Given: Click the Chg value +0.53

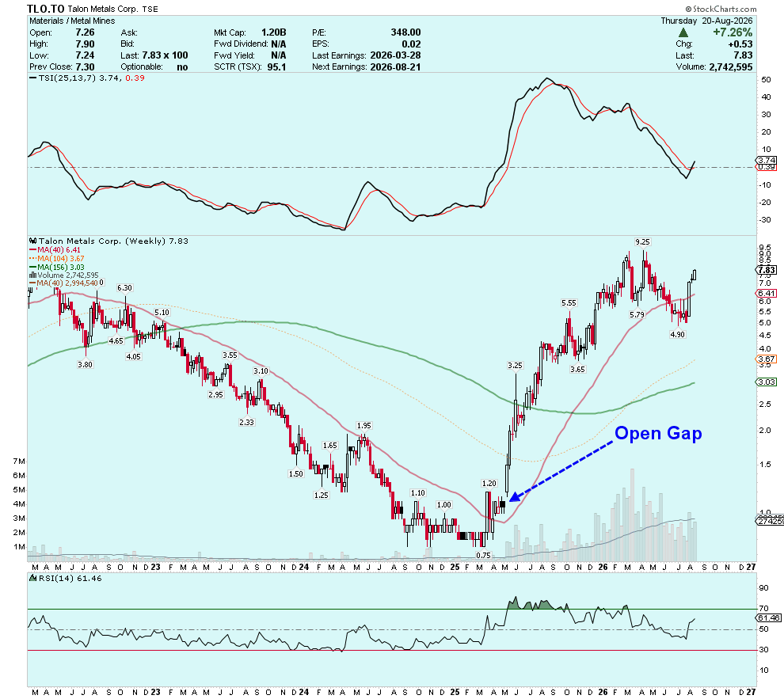Looking at the screenshot, I should (x=740, y=44).
